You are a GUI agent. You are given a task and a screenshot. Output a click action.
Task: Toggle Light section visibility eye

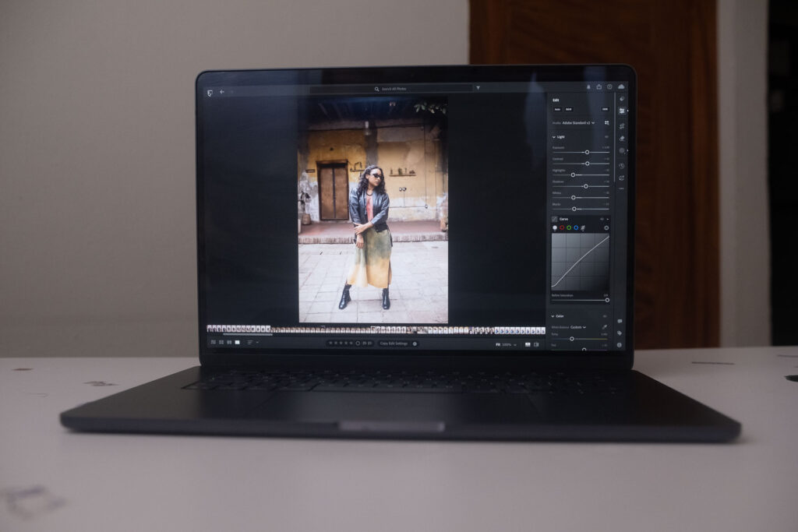[x=606, y=136]
